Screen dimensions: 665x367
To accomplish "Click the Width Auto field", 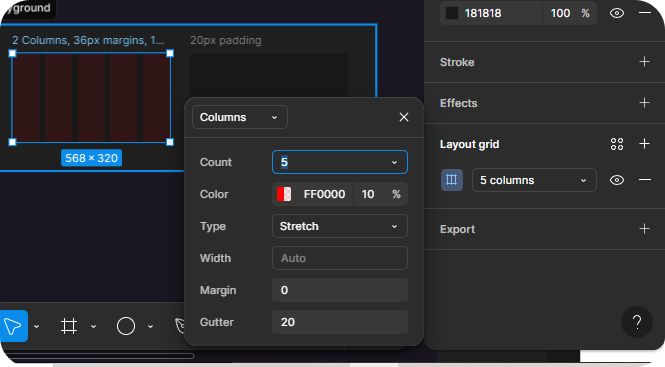I will point(340,258).
